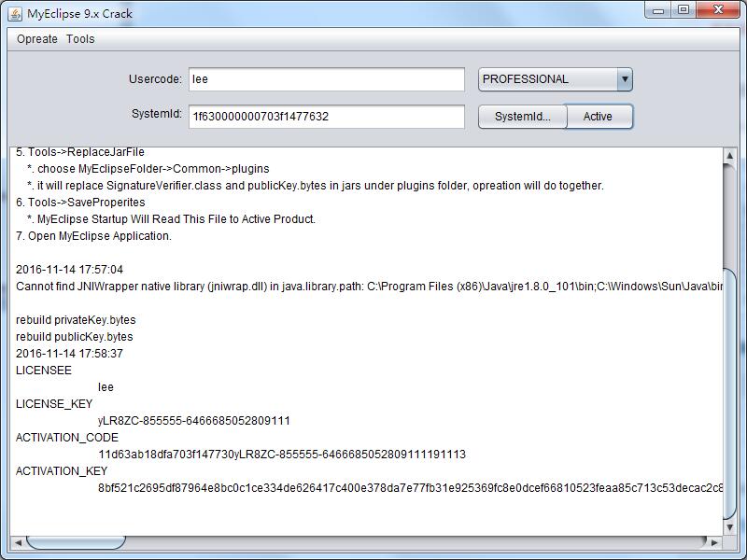
Task: Click the horizontal scrollbar thumb
Action: (77, 542)
